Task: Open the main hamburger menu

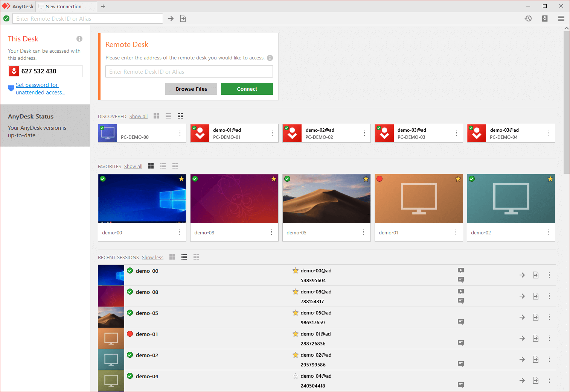Action: [561, 18]
